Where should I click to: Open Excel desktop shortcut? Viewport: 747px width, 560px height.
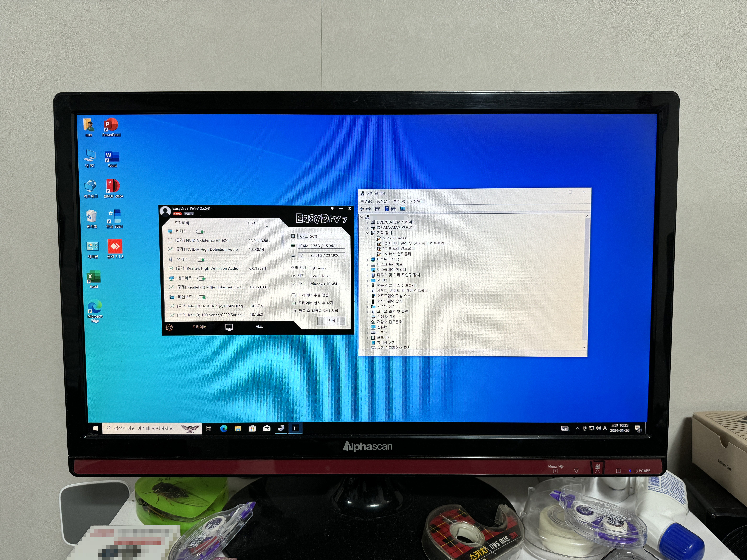[94, 279]
